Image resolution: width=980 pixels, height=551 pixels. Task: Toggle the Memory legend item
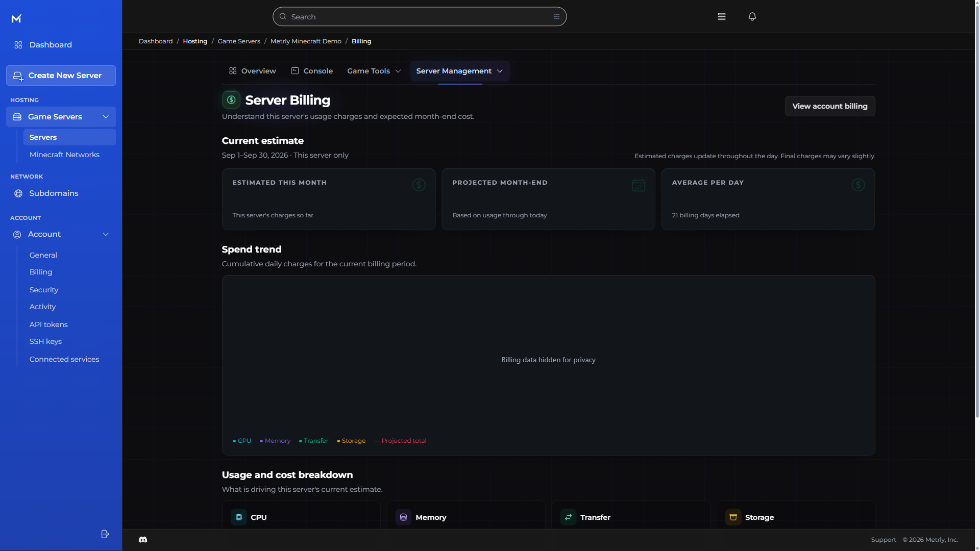tap(275, 441)
